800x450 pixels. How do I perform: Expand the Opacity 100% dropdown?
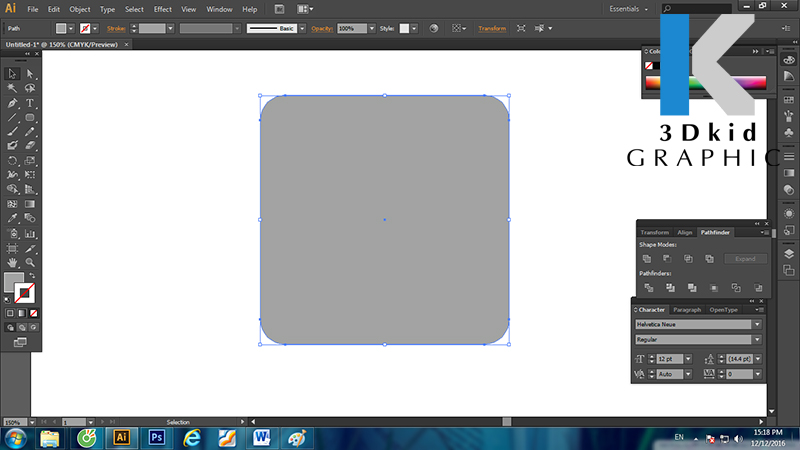(371, 29)
